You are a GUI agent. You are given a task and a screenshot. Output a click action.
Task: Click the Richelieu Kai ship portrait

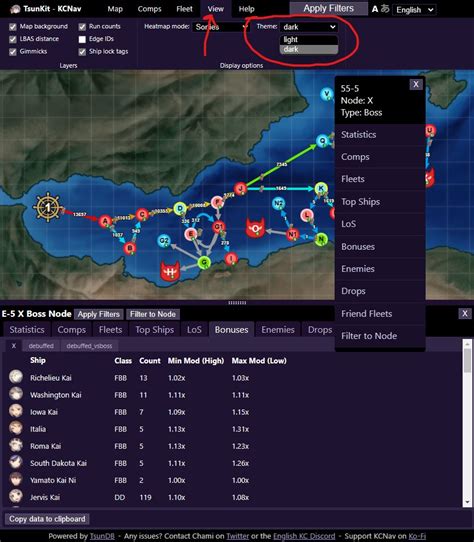pos(16,377)
